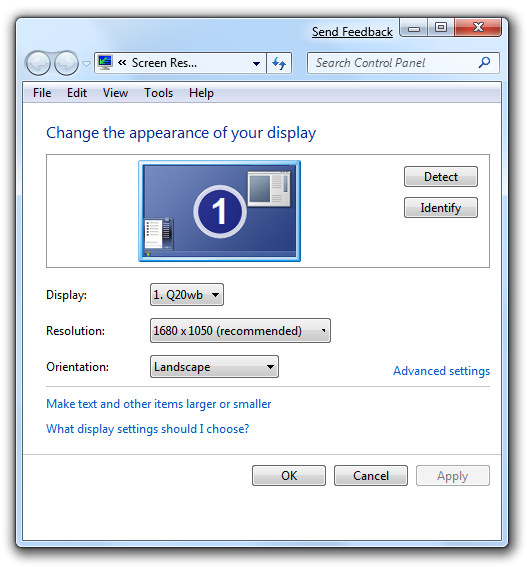
Task: Open the Tools menu
Action: [x=158, y=93]
